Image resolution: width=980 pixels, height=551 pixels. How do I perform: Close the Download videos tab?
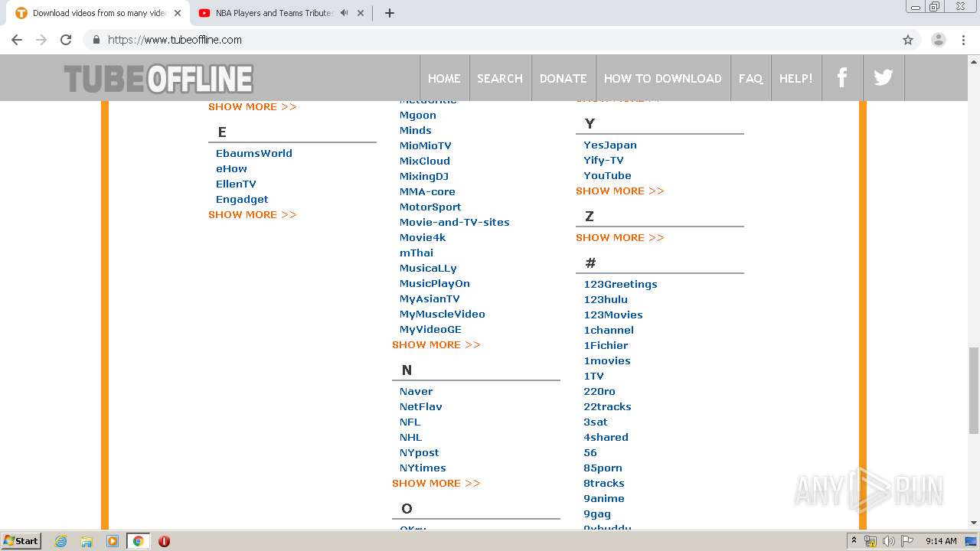177,13
